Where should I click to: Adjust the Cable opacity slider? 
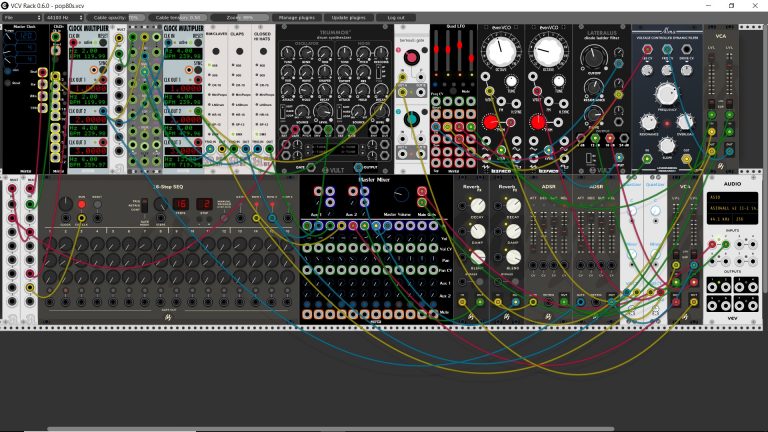pyautogui.click(x=117, y=18)
